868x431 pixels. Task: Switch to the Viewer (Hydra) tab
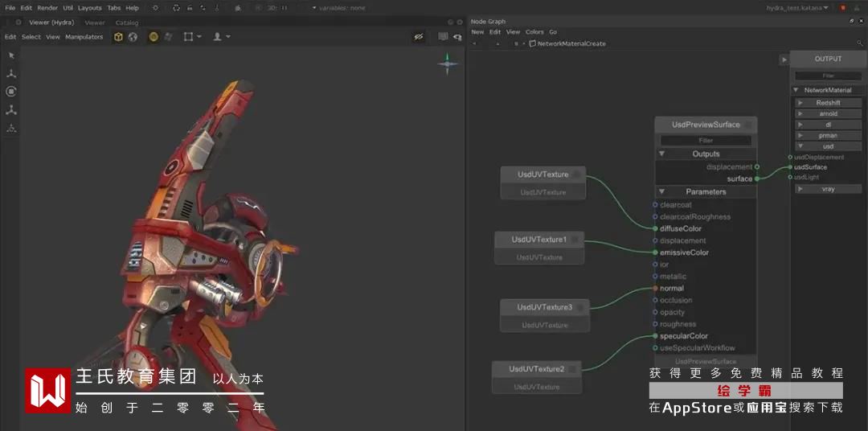[51, 23]
